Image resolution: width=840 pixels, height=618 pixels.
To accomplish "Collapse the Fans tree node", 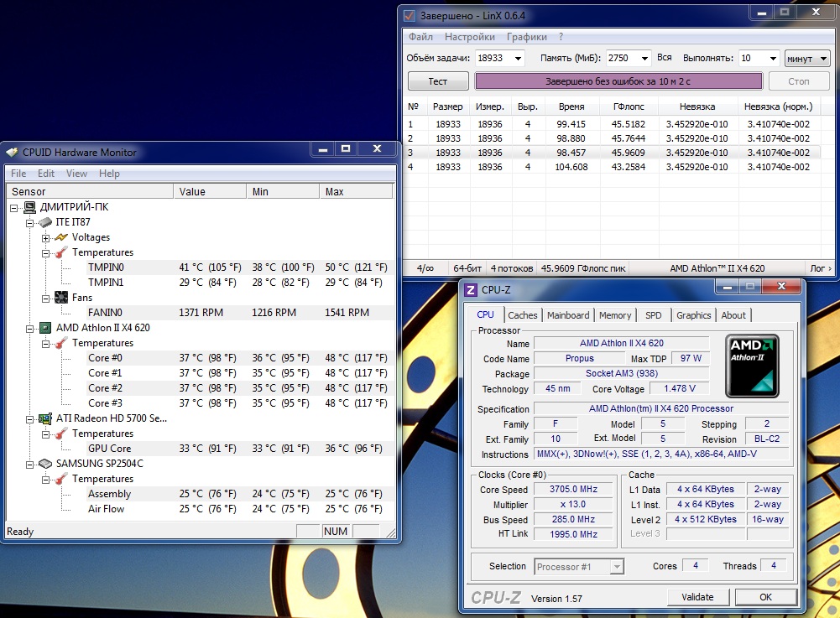I will point(45,299).
